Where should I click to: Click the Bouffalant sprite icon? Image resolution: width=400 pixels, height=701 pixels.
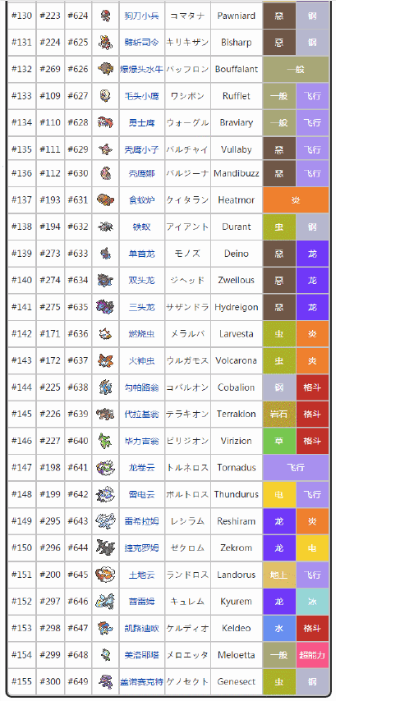[x=105, y=69]
